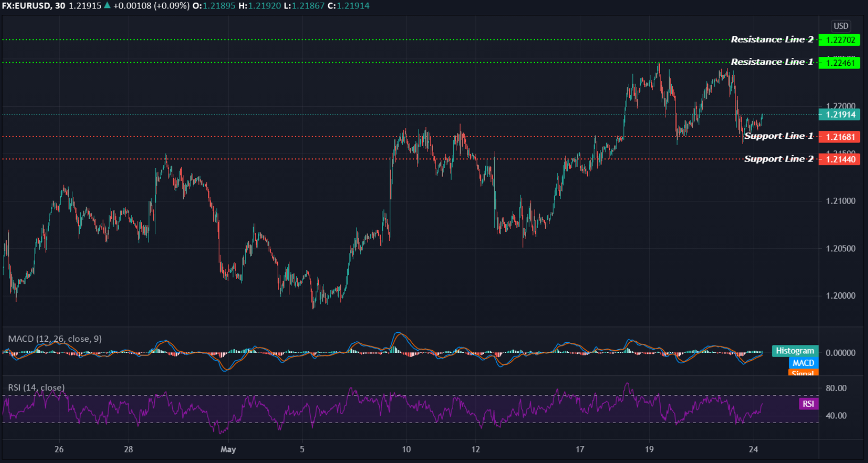This screenshot has height=463, width=868.
Task: Click the current price 1.21914 tag
Action: click(x=839, y=114)
